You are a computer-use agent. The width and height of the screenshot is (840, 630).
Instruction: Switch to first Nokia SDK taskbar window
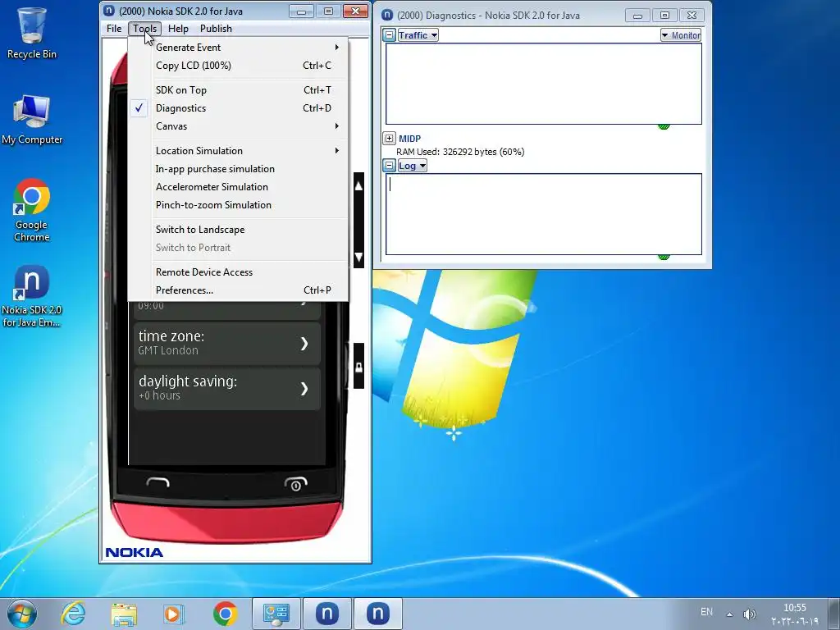(x=326, y=614)
